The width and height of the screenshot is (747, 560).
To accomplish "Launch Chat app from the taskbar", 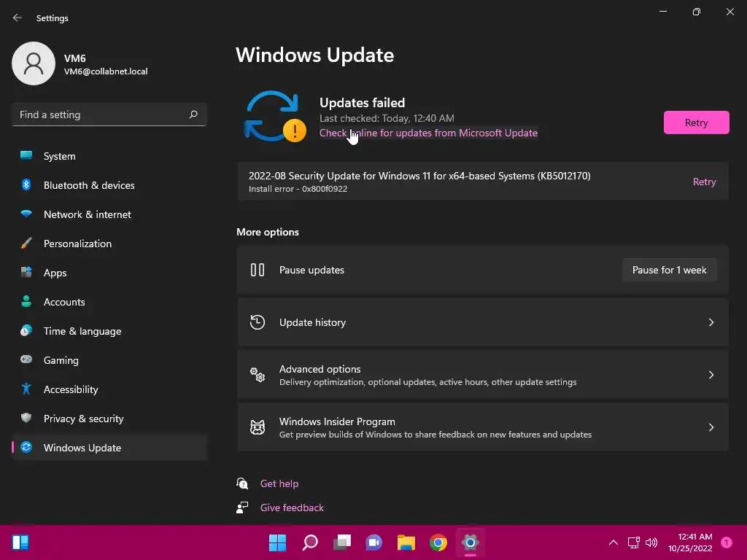I will coord(374,542).
